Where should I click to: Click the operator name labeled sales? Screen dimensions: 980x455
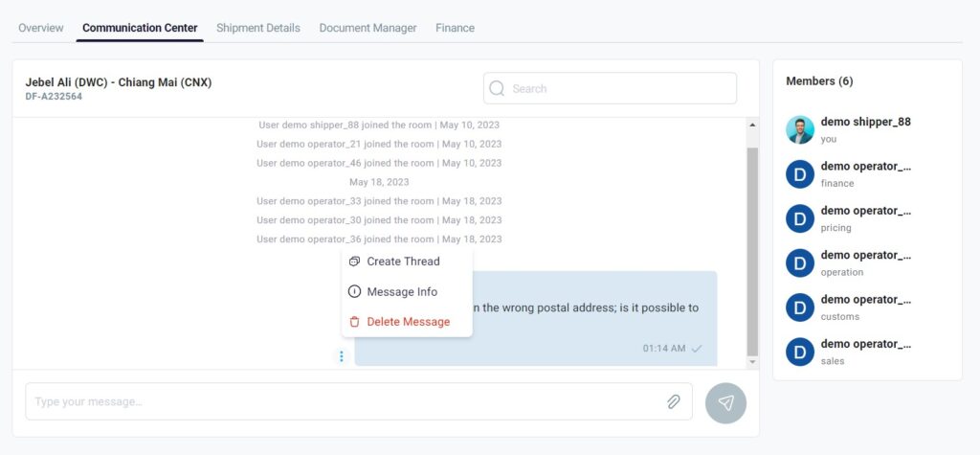865,344
